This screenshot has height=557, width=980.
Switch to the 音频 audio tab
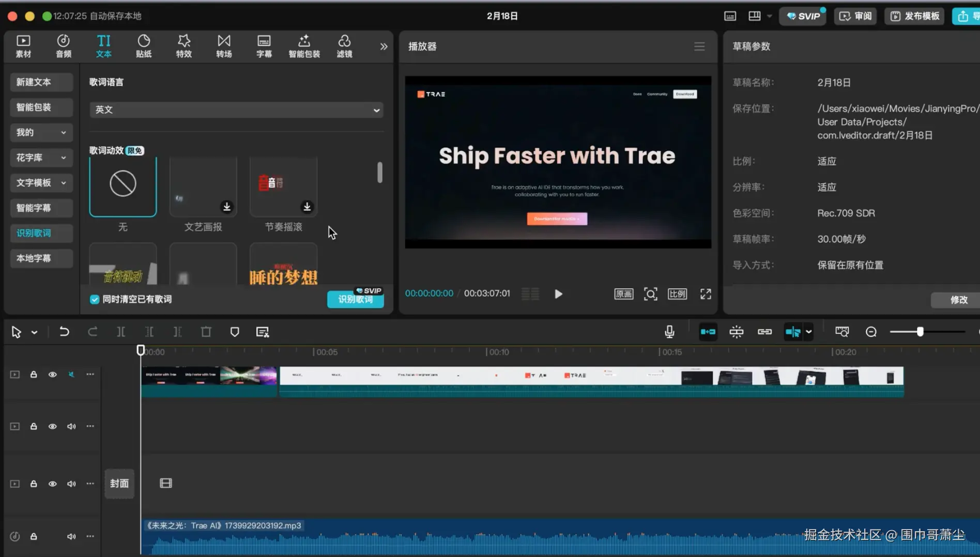click(64, 46)
